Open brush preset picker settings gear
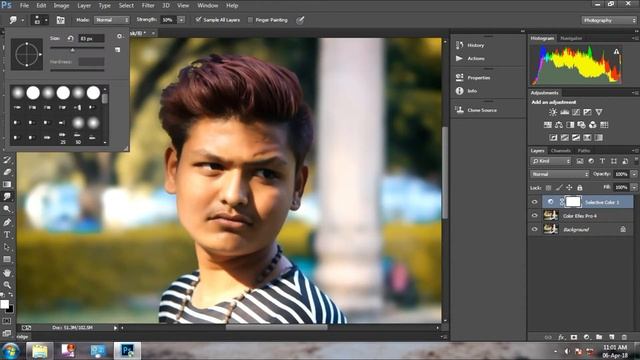Screen dimensions: 640x360 [119, 36]
